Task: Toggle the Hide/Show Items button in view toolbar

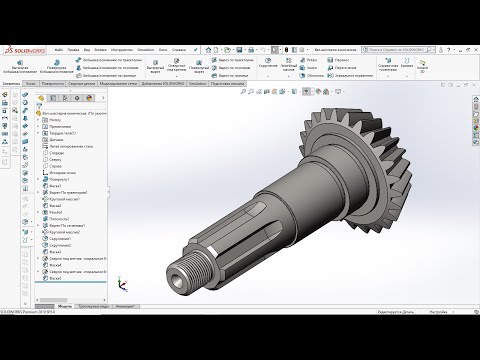Action: pos(306,91)
